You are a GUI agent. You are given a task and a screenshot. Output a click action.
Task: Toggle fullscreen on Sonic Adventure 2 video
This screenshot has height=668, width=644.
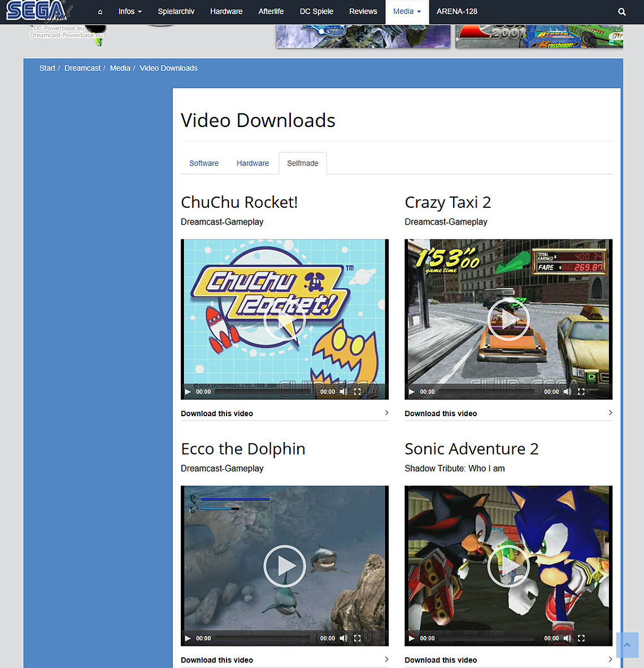[x=581, y=638]
